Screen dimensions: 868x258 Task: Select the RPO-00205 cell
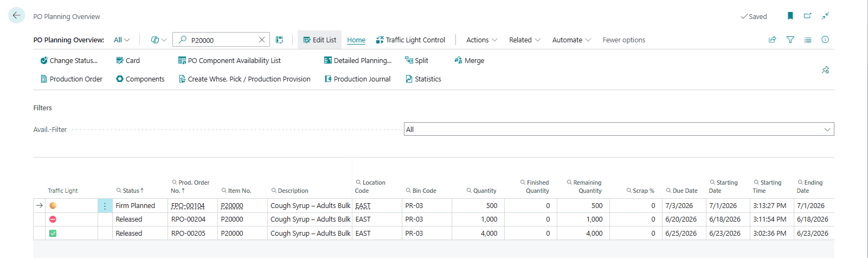[192, 234]
